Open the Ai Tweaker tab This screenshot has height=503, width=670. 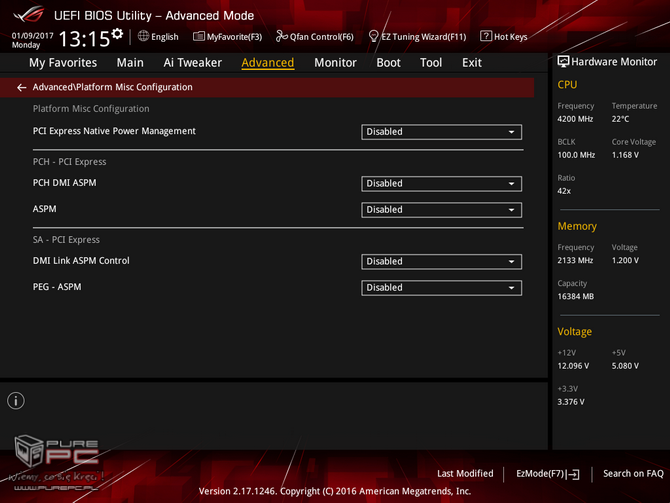(x=192, y=63)
